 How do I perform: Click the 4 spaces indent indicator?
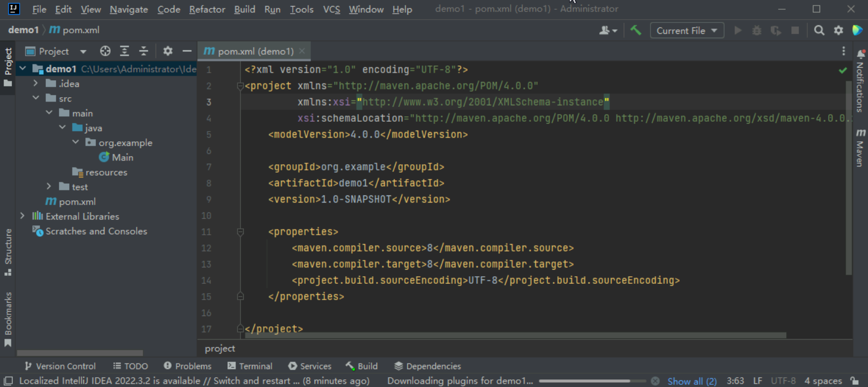point(823,381)
